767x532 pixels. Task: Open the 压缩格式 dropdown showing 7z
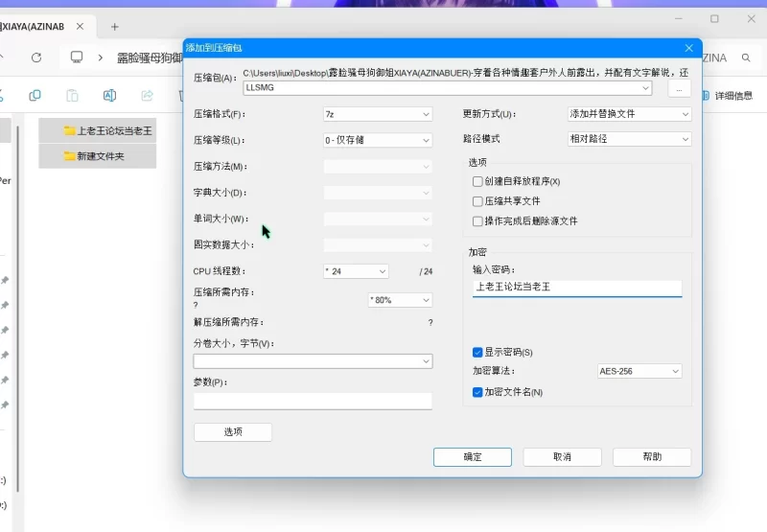pyautogui.click(x=377, y=114)
